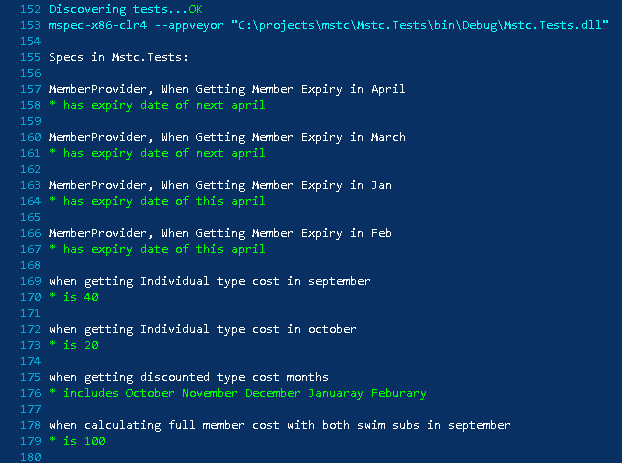Click 'includes October November December' result line
Screen dimensions: 622x463
pos(238,393)
